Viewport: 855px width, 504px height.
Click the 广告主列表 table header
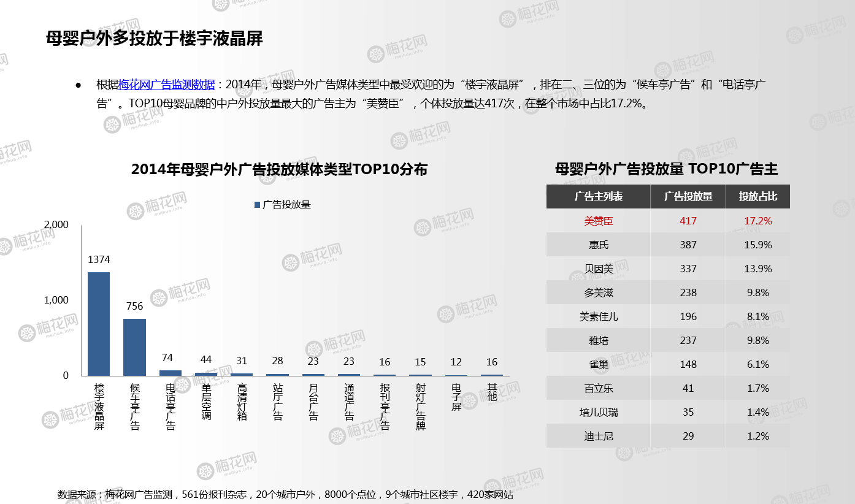click(x=599, y=197)
